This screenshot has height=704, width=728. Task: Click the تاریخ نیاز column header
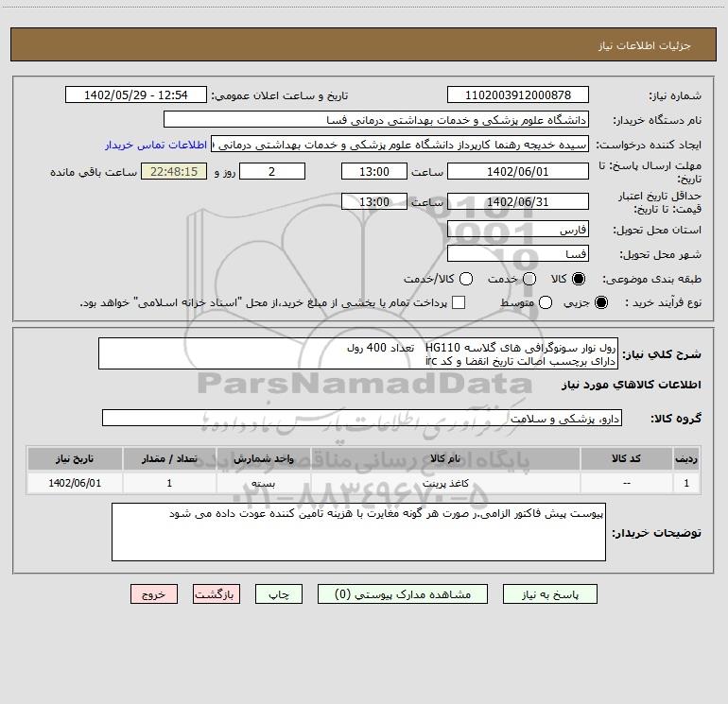pyautogui.click(x=75, y=458)
